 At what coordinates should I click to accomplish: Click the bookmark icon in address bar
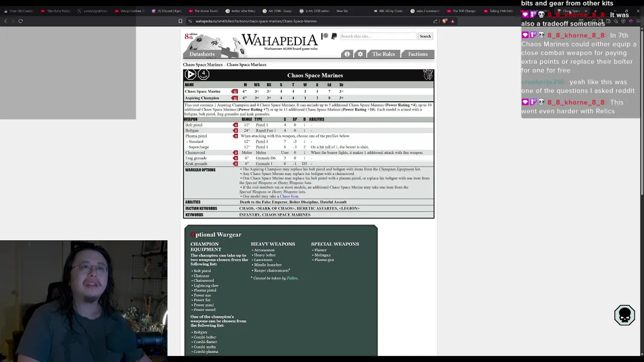coord(180,21)
